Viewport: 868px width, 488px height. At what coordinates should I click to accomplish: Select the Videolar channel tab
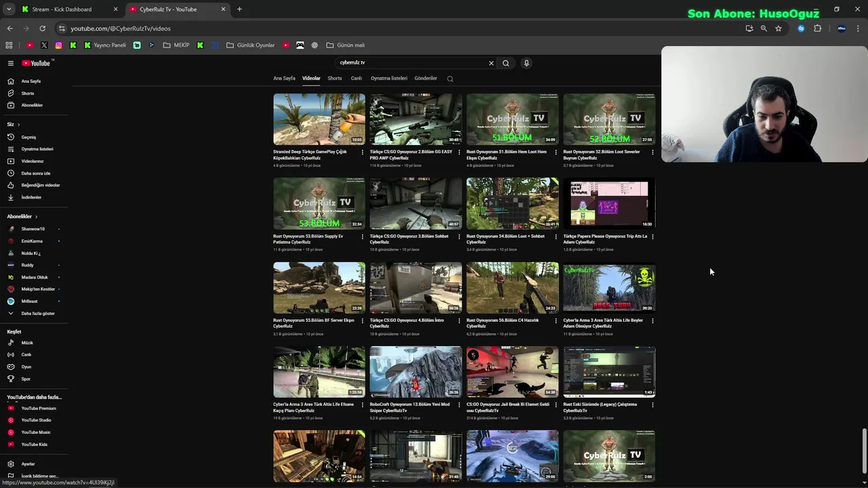311,79
